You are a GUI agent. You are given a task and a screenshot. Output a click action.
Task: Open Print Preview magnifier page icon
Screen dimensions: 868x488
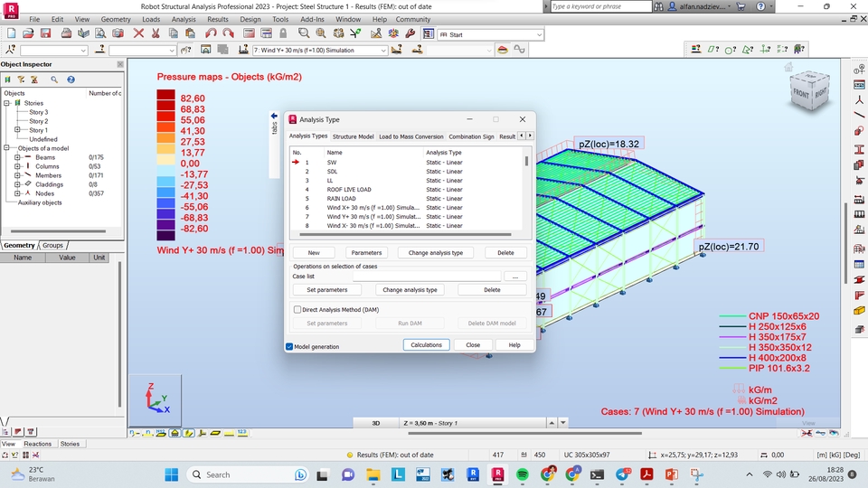click(100, 33)
